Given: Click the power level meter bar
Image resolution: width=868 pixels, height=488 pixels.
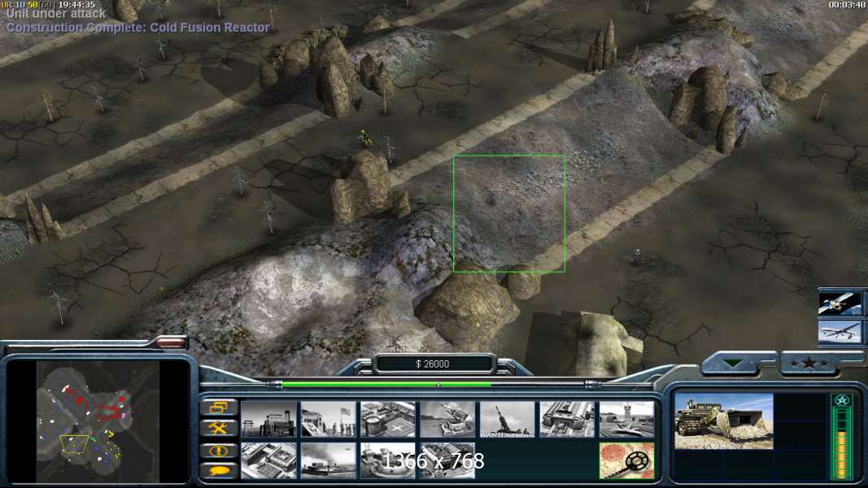Looking at the screenshot, I should (841, 443).
